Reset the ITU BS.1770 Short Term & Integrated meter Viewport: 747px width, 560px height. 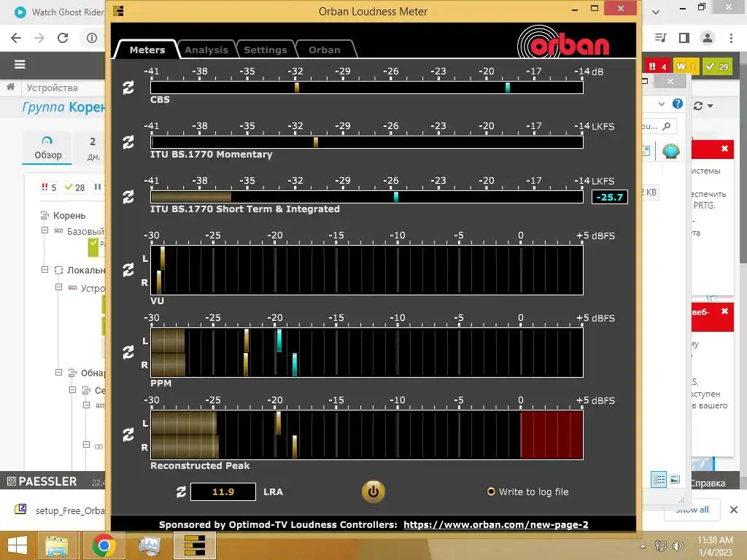click(x=128, y=197)
